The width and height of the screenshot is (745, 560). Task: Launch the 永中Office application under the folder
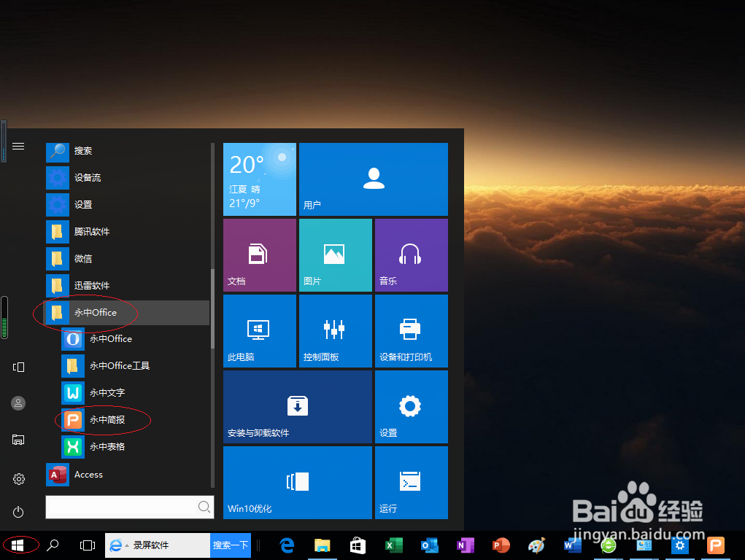135,339
